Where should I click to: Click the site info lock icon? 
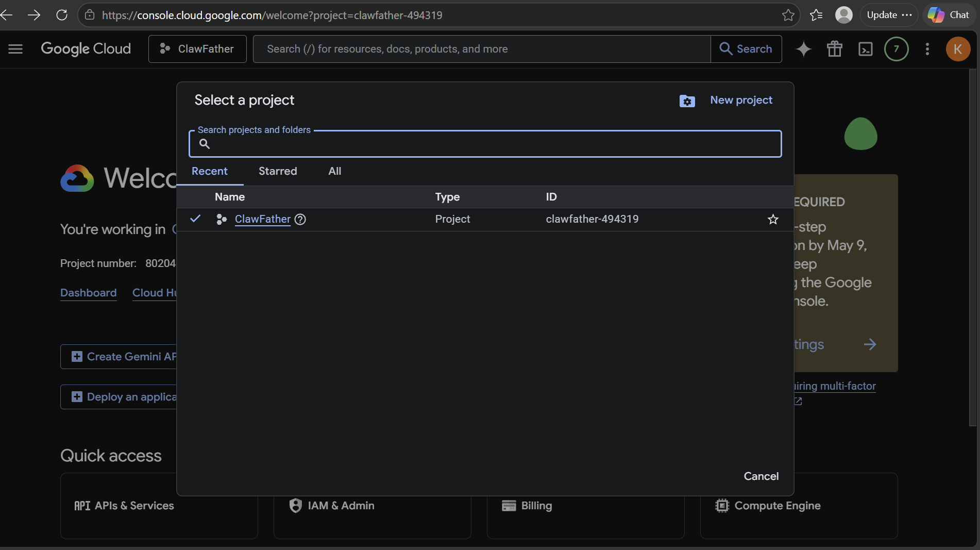[90, 15]
